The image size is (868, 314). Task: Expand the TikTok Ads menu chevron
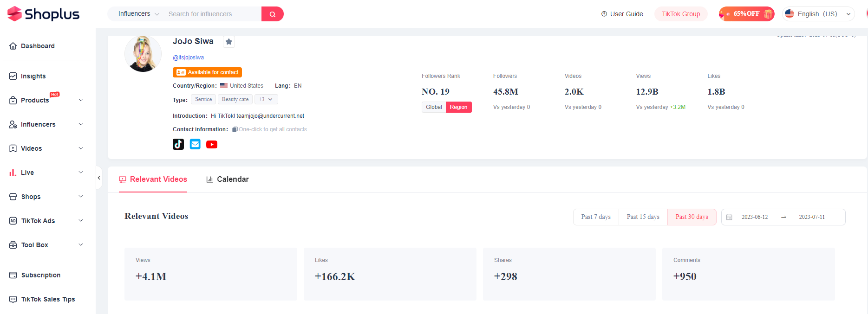click(81, 221)
